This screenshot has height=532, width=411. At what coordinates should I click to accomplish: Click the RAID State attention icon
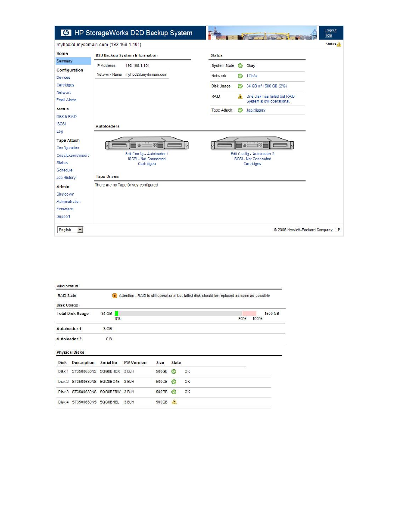115,296
